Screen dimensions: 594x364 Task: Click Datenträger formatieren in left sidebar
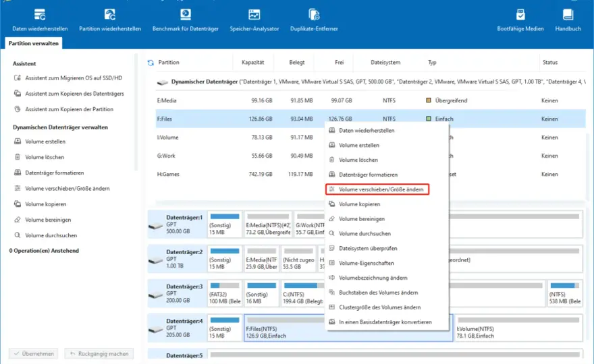click(49, 173)
